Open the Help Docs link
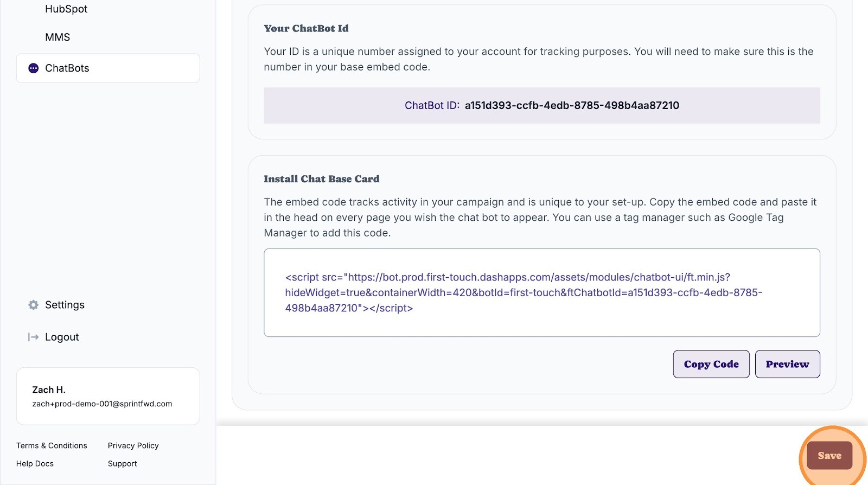This screenshot has width=868, height=485. (35, 464)
